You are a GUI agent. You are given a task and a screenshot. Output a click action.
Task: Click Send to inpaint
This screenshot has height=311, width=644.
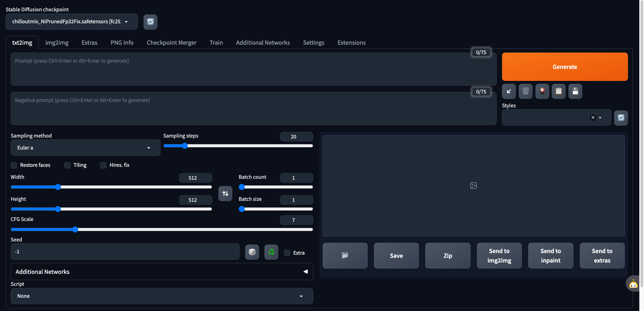coord(551,256)
